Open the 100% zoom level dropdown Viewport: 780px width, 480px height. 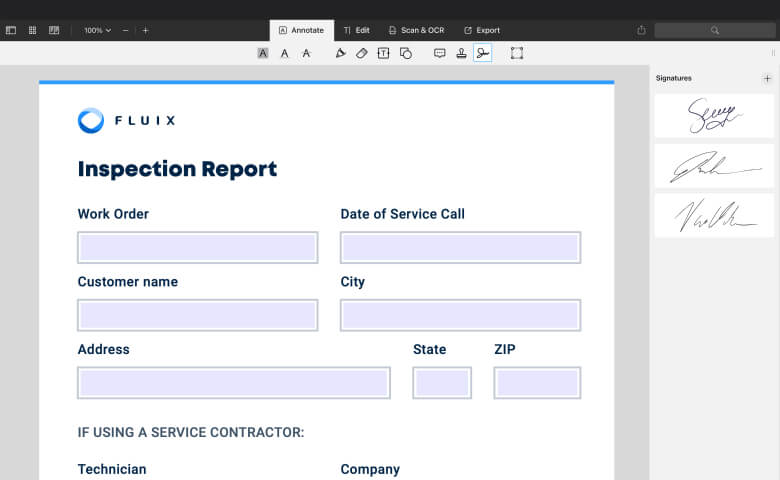97,30
